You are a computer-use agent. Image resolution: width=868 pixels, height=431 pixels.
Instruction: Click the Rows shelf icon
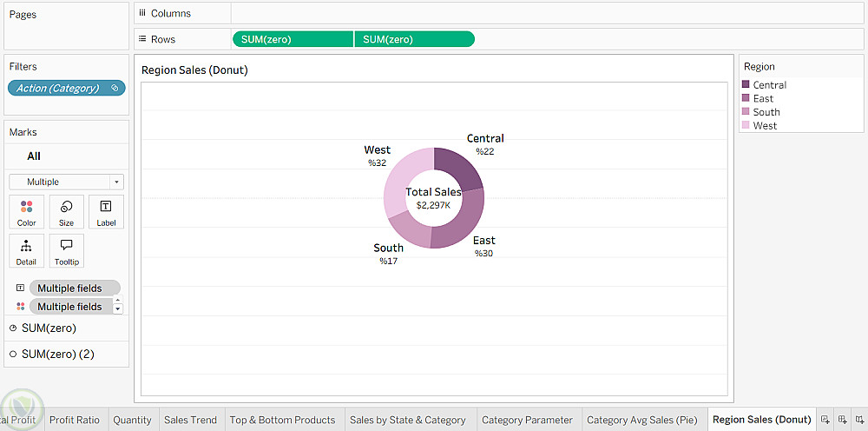tap(142, 39)
